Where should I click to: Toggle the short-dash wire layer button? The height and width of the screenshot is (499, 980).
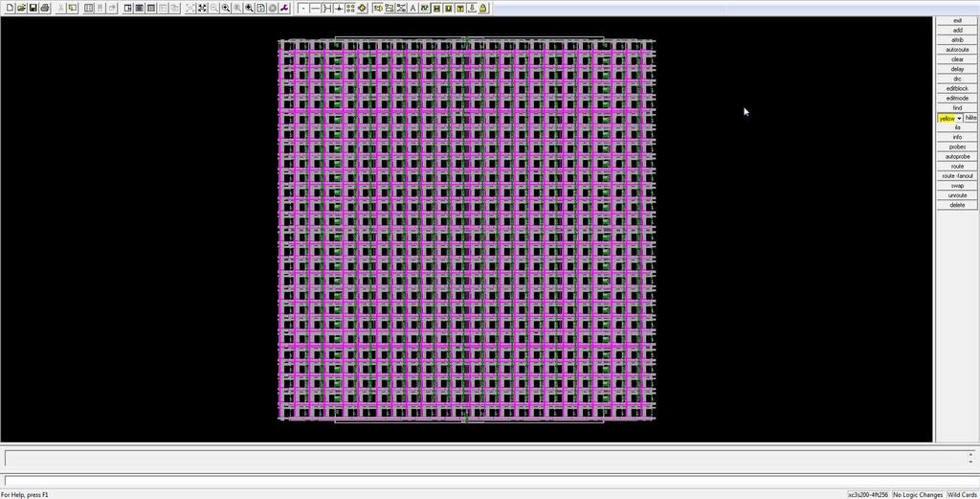(x=303, y=8)
